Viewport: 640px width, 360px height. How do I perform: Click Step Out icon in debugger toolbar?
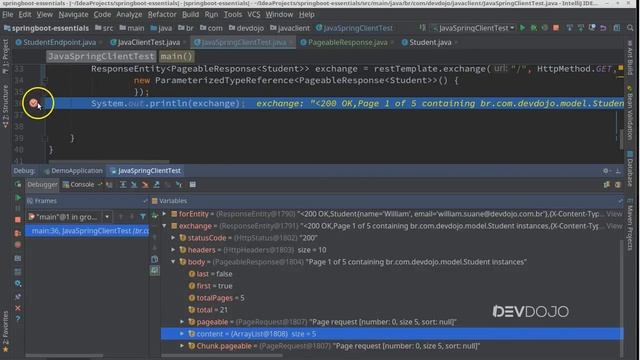pyautogui.click(x=156, y=184)
